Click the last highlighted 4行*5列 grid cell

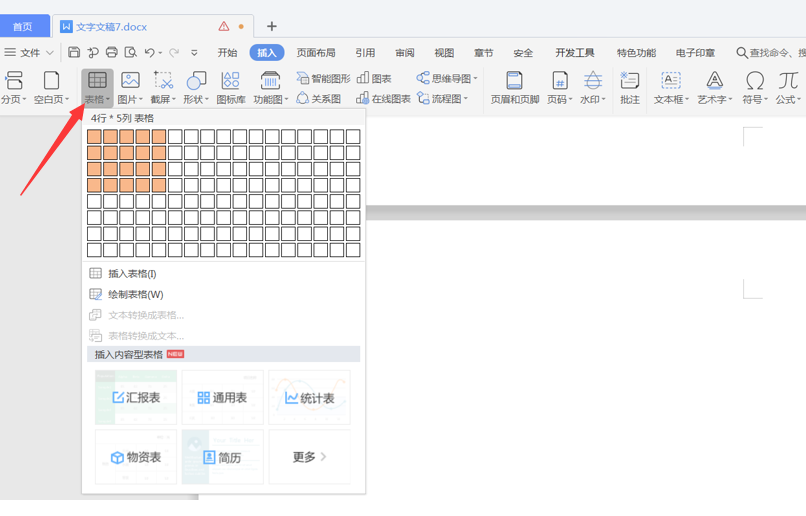pos(159,185)
